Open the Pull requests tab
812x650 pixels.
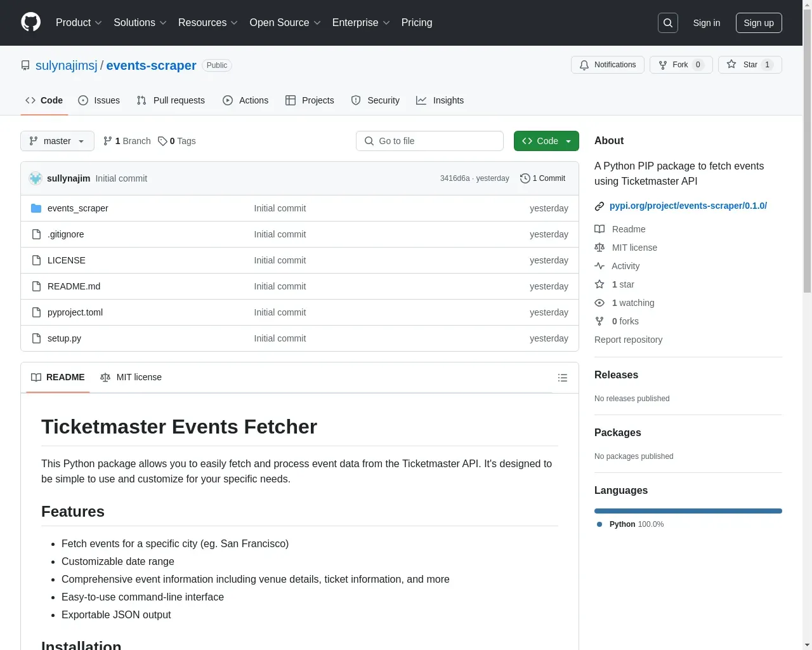[x=171, y=100]
